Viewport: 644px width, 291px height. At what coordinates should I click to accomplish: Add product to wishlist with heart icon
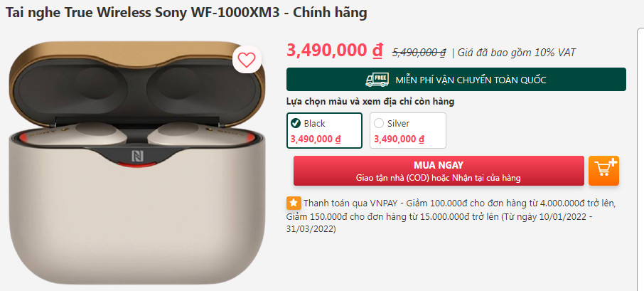click(247, 60)
